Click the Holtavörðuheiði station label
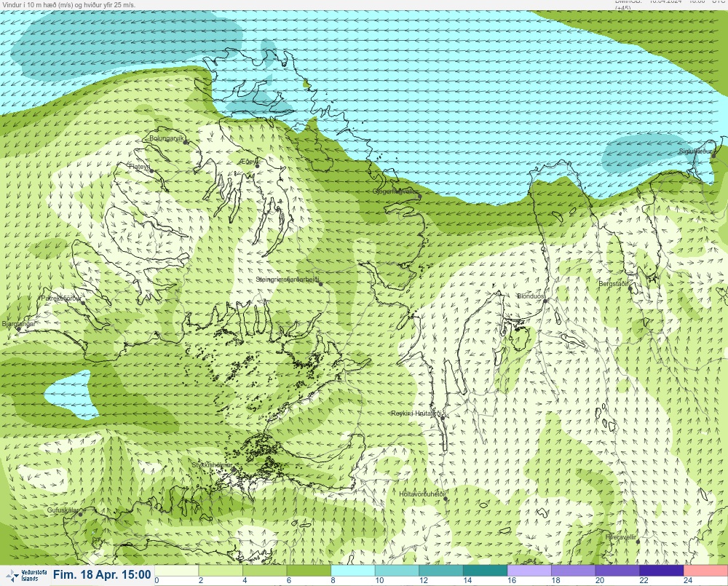Screen dimensions: 728x586 click(x=422, y=494)
